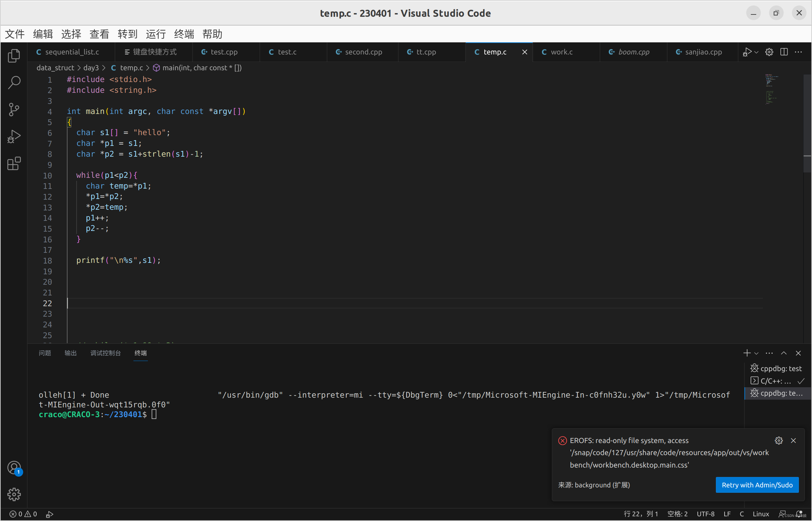The image size is (812, 521).
Task: Click UTF-8 encoding in status bar
Action: tap(705, 514)
